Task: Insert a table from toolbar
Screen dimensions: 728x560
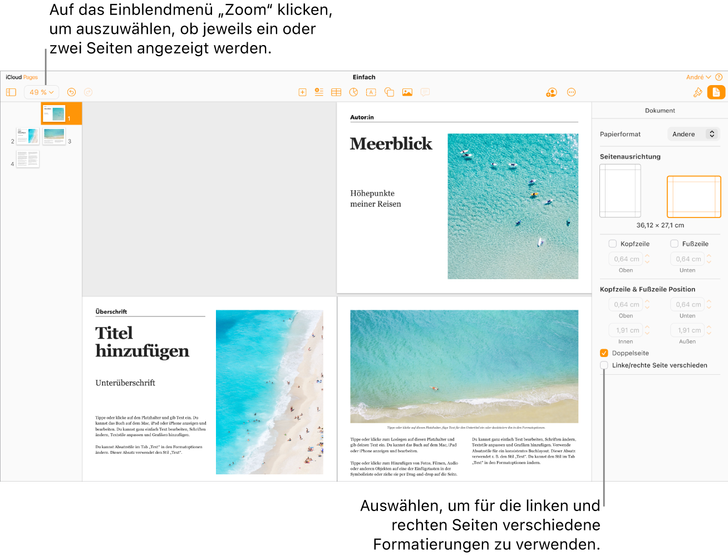Action: coord(336,92)
